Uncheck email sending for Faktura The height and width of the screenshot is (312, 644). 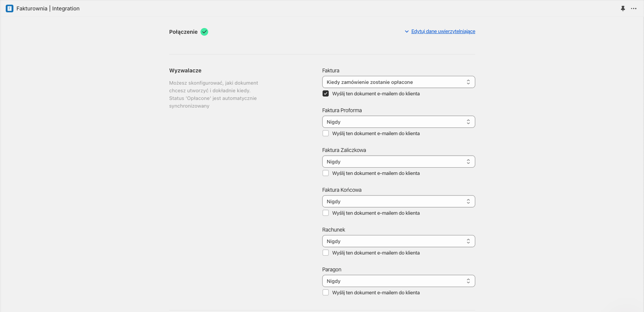(326, 93)
